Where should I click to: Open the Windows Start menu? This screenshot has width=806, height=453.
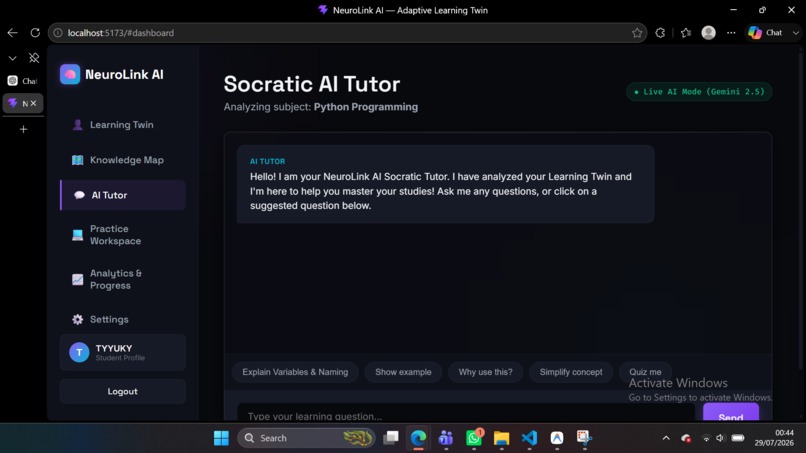pos(222,438)
